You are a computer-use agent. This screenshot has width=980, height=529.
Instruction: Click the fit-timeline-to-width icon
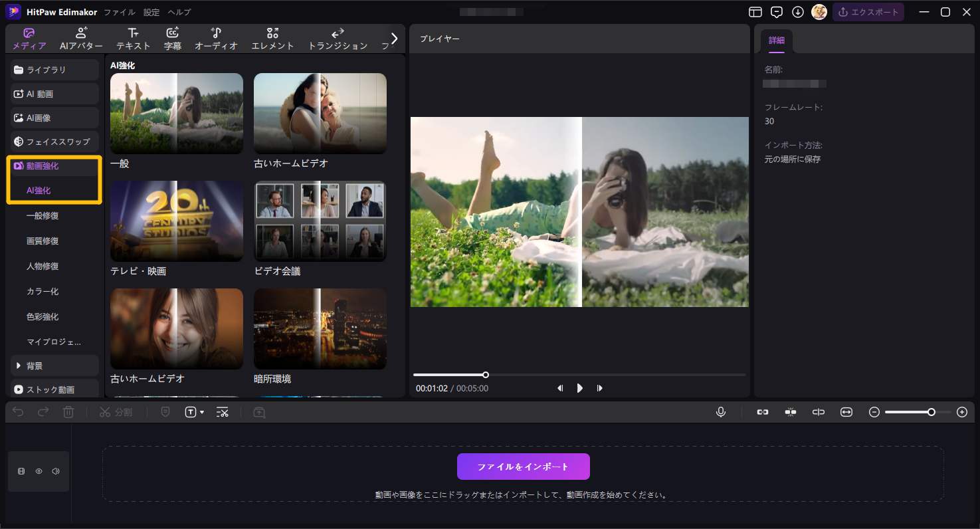pyautogui.click(x=846, y=412)
